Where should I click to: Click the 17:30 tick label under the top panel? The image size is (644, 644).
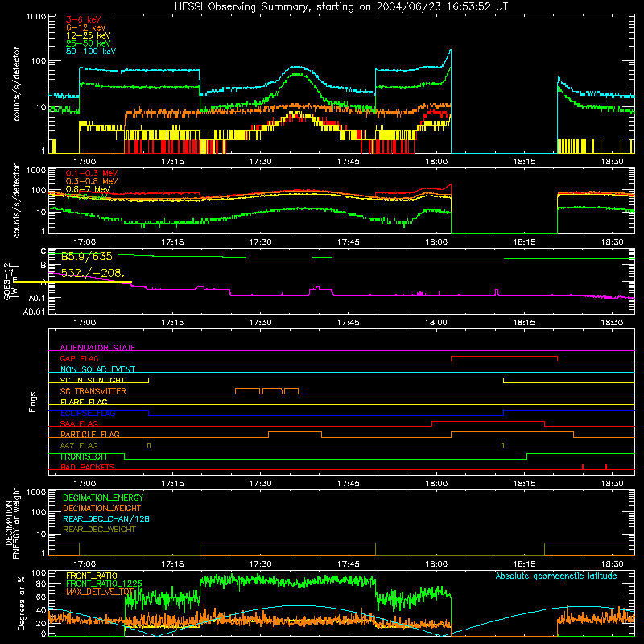pyautogui.click(x=260, y=162)
